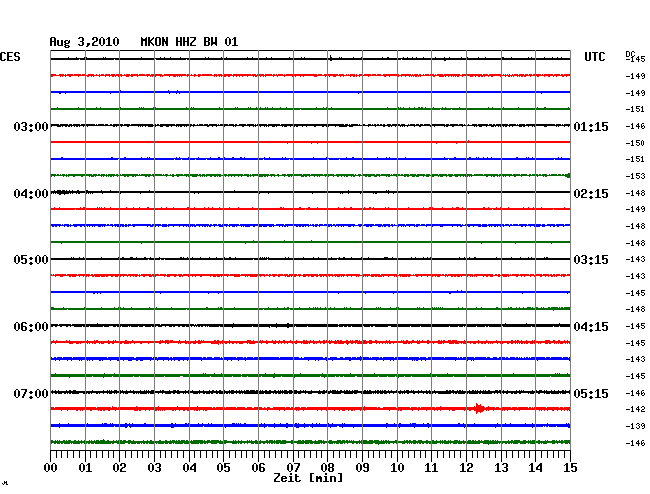Click the black spike at minute 08 on top trace
The image size is (650, 494).
pyautogui.click(x=330, y=58)
